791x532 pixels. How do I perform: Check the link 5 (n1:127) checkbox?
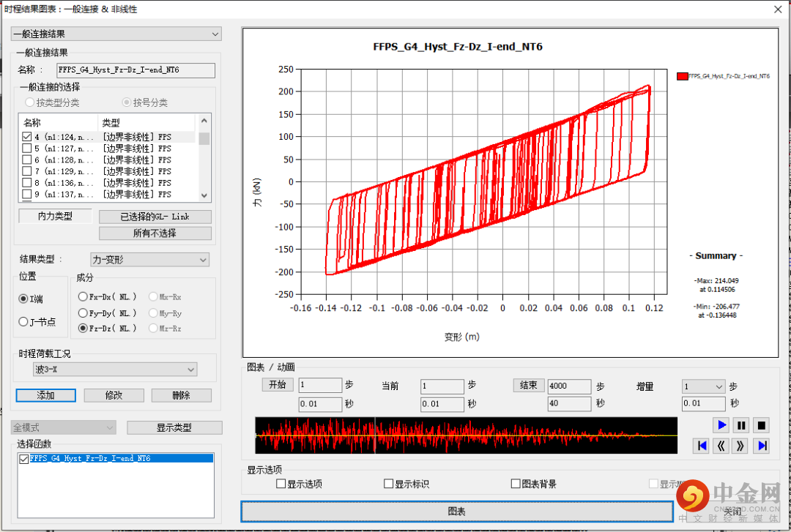point(27,149)
